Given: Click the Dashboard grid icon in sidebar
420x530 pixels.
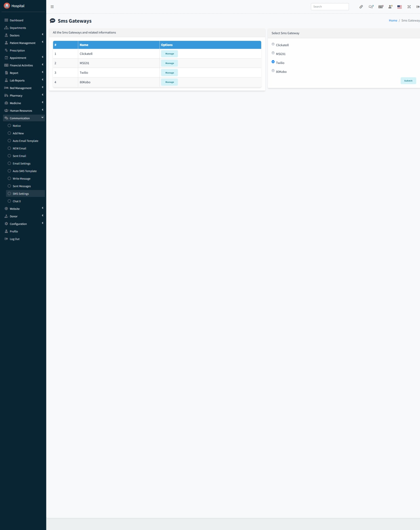Looking at the screenshot, I should click(6, 20).
